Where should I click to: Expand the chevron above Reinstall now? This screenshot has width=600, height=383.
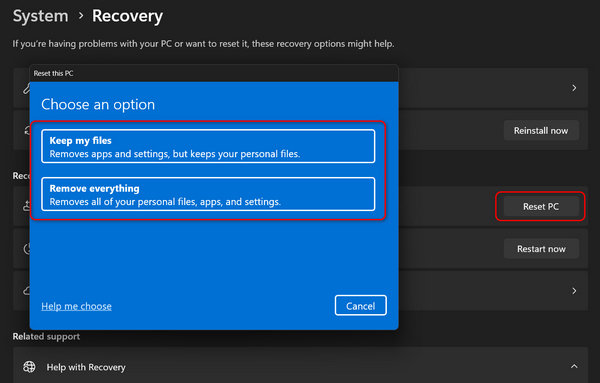coord(574,88)
